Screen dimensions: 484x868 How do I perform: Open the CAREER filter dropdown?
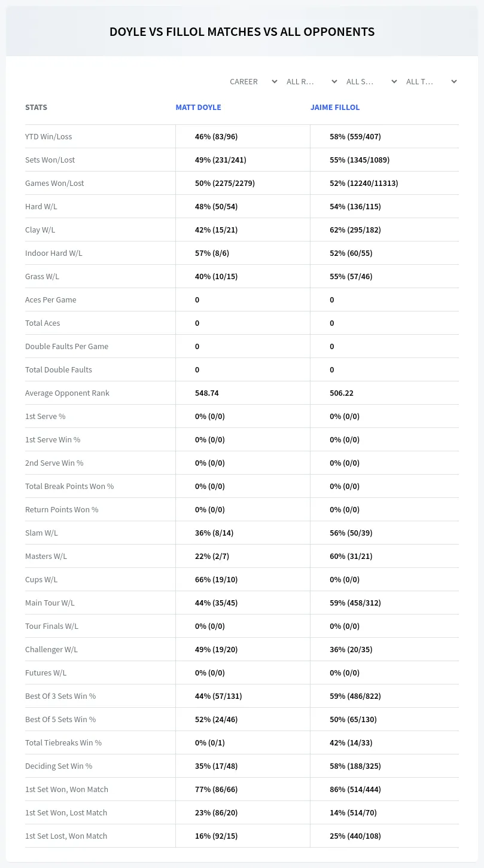pos(252,81)
